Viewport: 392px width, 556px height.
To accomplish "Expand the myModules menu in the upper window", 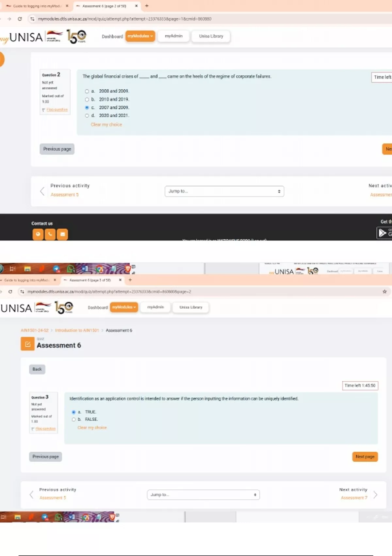I will 140,36.
